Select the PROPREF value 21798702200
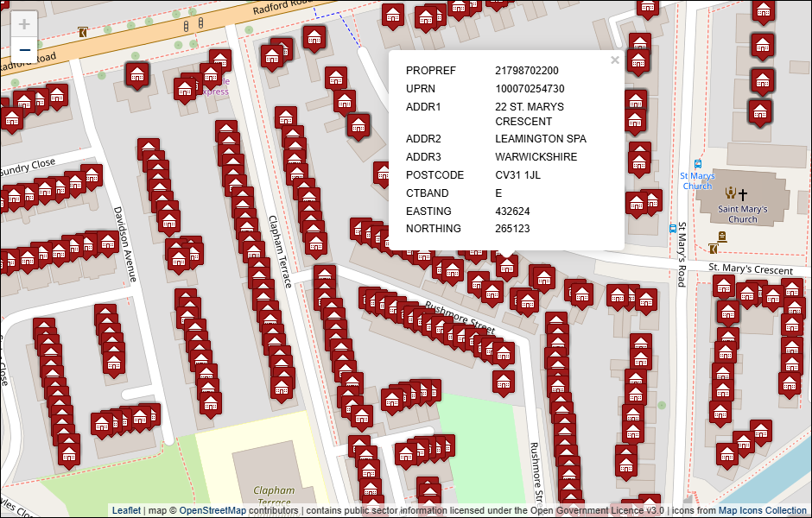The width and height of the screenshot is (812, 518). point(527,71)
